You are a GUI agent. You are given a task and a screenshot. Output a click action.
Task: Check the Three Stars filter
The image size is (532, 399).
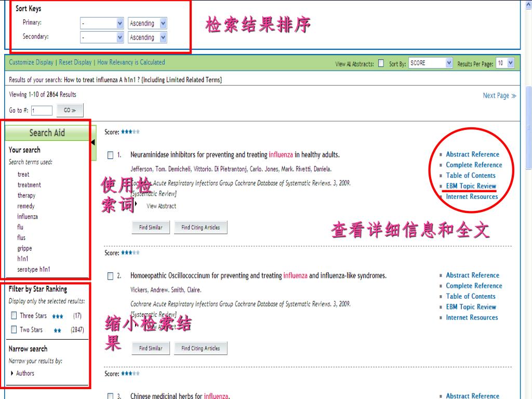tap(14, 315)
